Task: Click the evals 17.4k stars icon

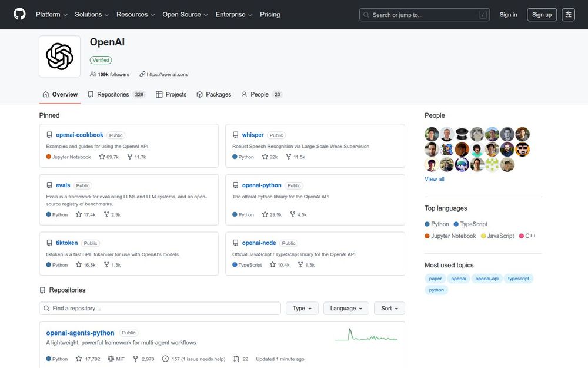Action: pyautogui.click(x=79, y=214)
